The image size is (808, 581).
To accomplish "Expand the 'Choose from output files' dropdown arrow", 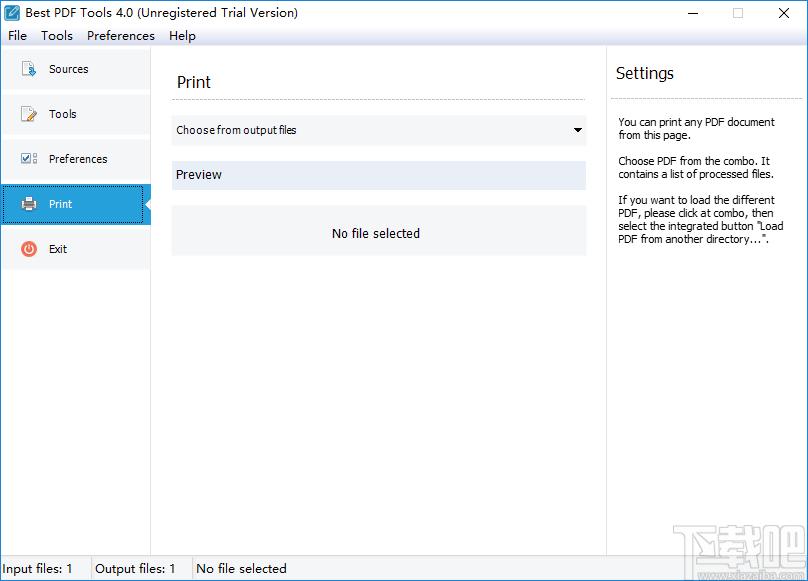I will 578,130.
